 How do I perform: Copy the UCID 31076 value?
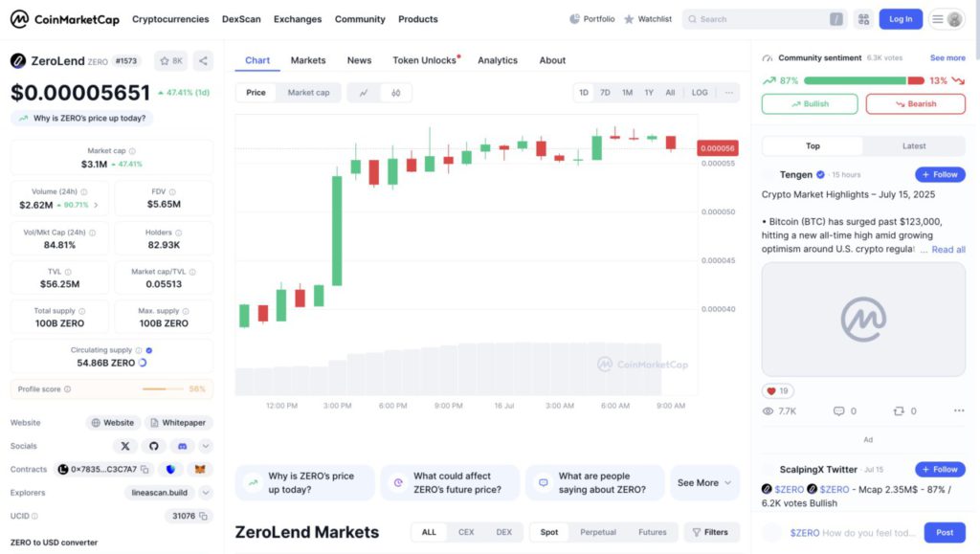203,516
